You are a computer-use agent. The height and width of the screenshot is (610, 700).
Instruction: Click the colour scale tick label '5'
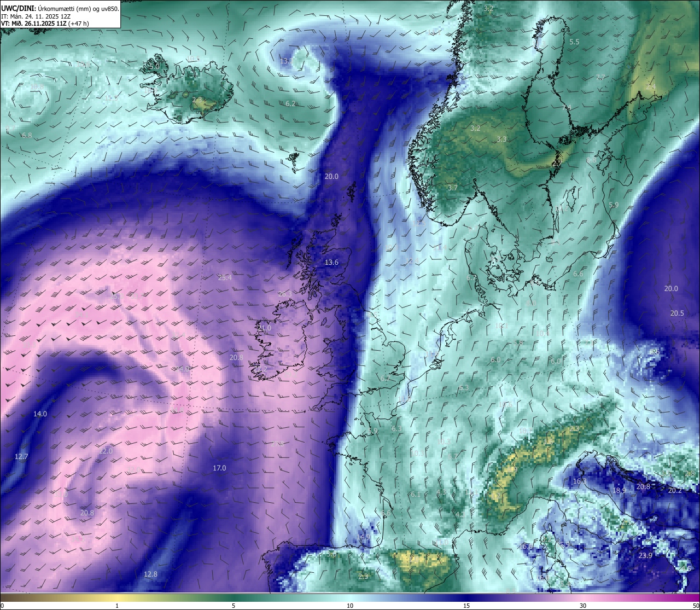pyautogui.click(x=234, y=606)
